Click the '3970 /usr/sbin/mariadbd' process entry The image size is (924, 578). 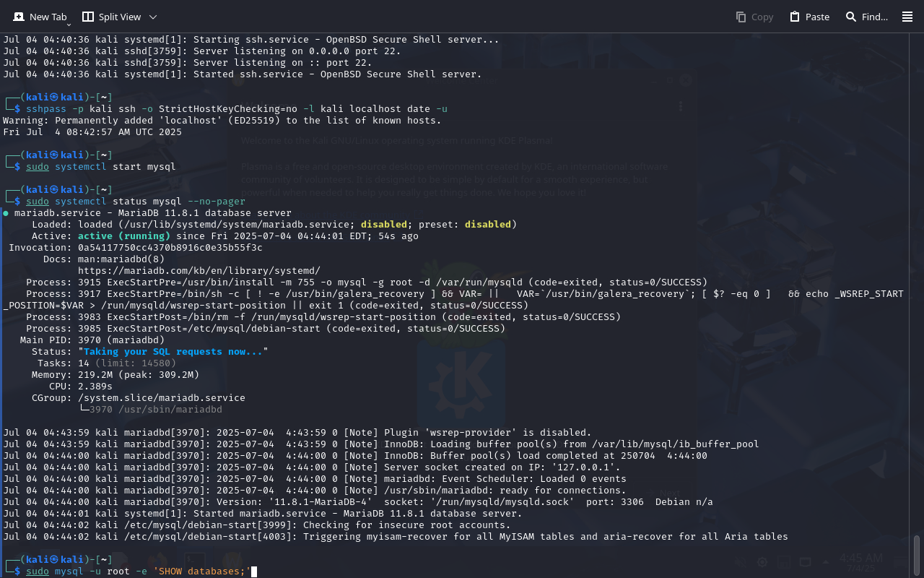[x=156, y=410]
